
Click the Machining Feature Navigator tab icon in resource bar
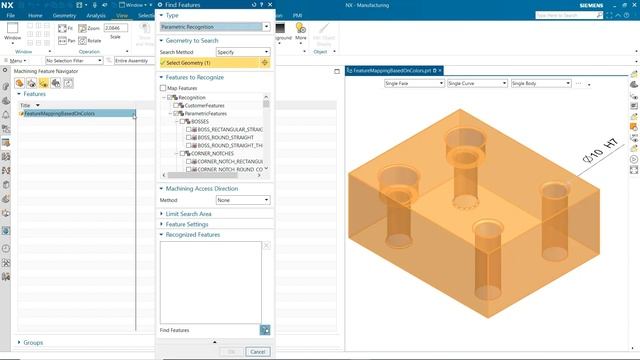6,143
